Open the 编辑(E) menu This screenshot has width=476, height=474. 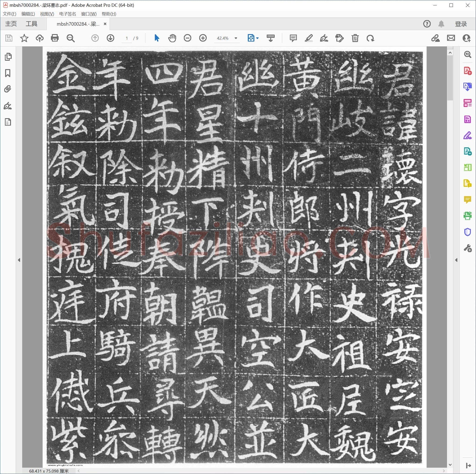pyautogui.click(x=28, y=14)
